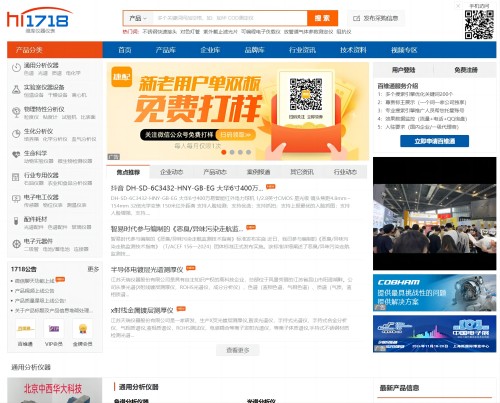
Task: Click the 百检通 membership icon
Action: point(26,329)
